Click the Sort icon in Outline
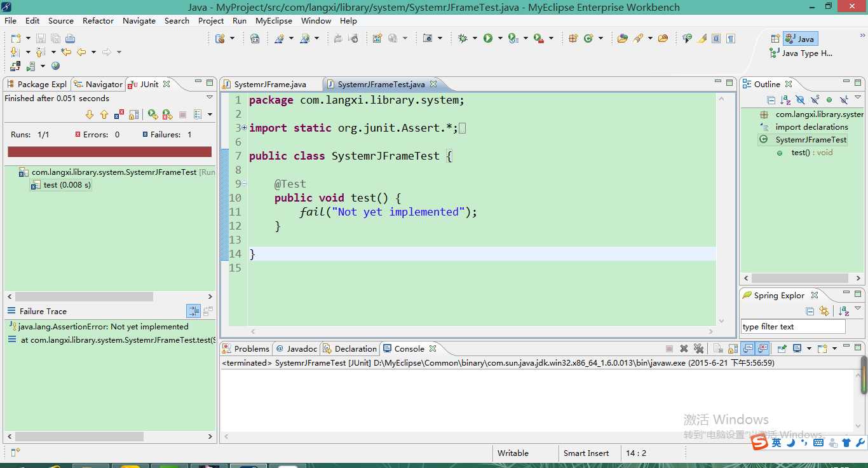868x468 pixels. (x=785, y=100)
